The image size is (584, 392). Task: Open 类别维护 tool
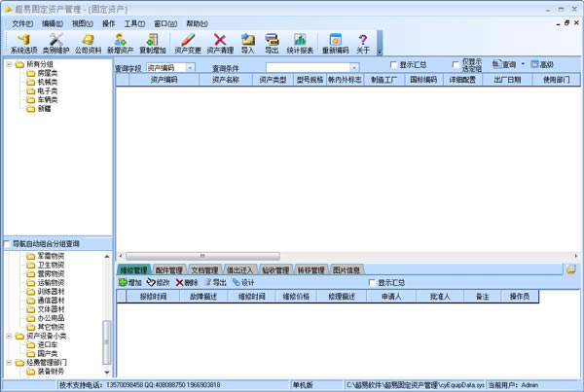[x=55, y=44]
